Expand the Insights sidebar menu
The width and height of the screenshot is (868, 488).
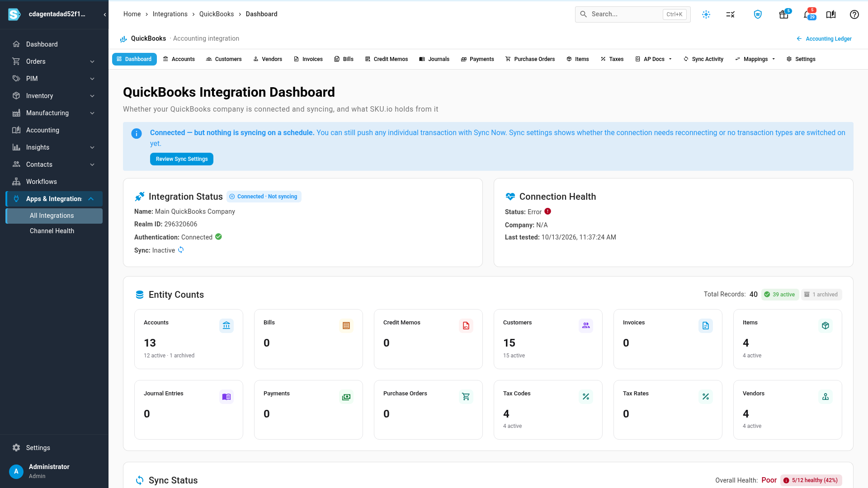pos(54,147)
